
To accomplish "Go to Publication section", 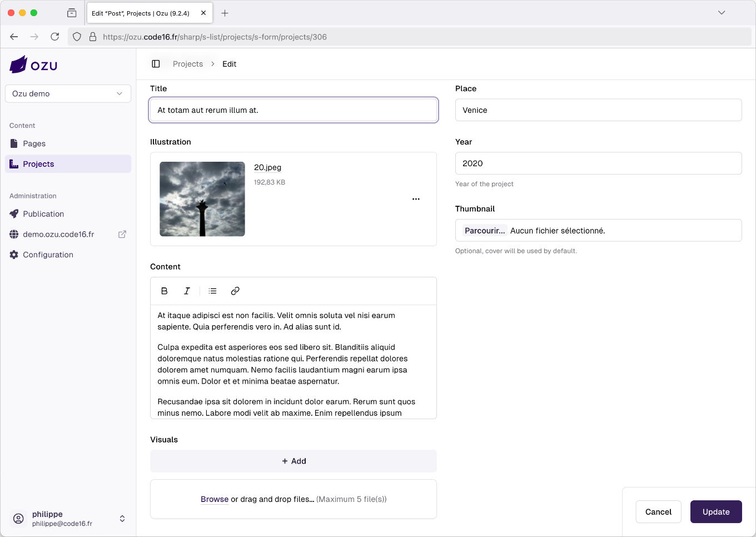I will pyautogui.click(x=43, y=214).
